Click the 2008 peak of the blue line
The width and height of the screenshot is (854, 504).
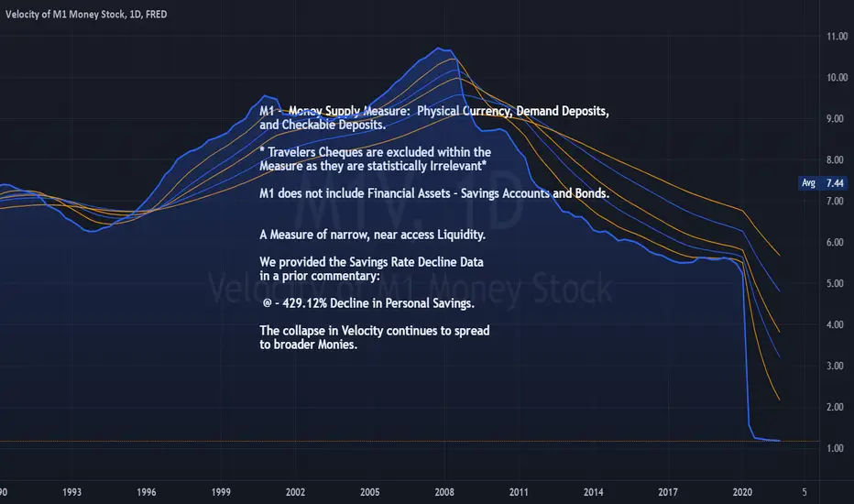point(439,49)
